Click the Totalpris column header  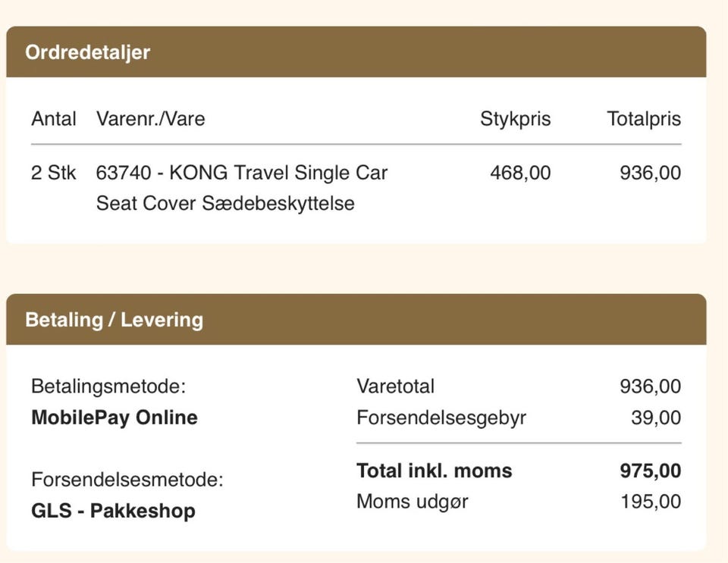644,119
